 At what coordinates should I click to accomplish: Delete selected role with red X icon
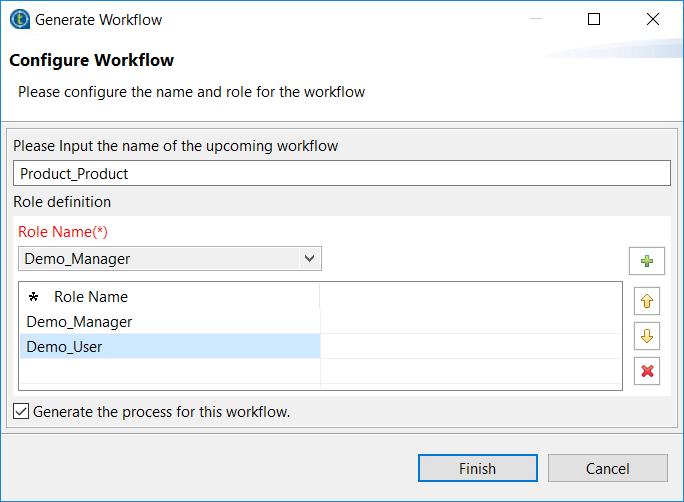point(647,371)
